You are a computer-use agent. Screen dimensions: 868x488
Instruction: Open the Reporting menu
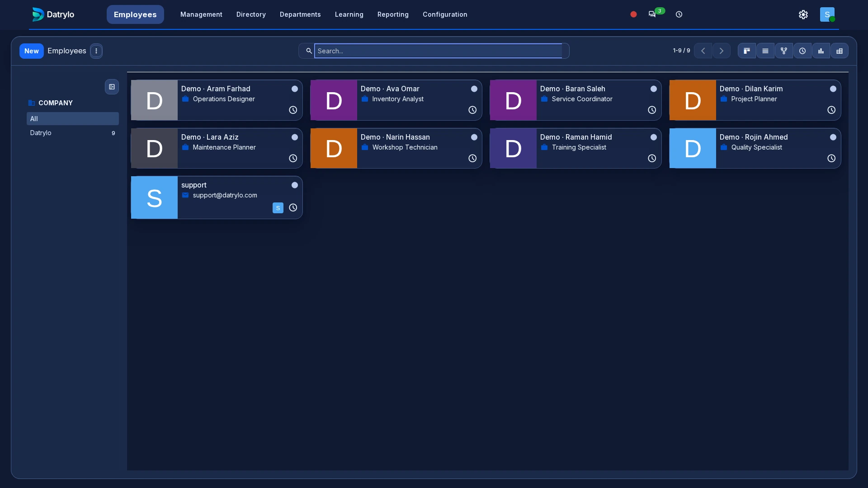[x=393, y=14]
